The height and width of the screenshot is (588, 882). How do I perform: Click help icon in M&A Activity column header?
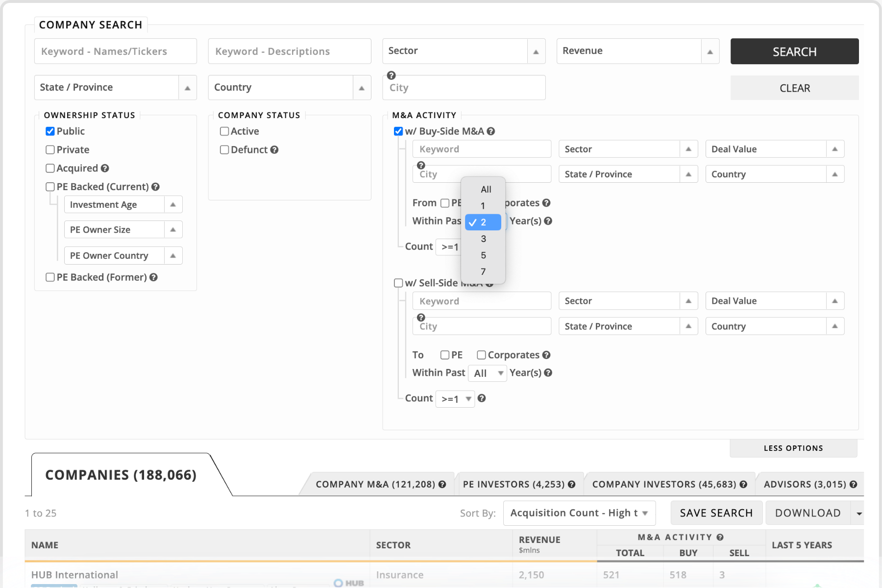720,537
